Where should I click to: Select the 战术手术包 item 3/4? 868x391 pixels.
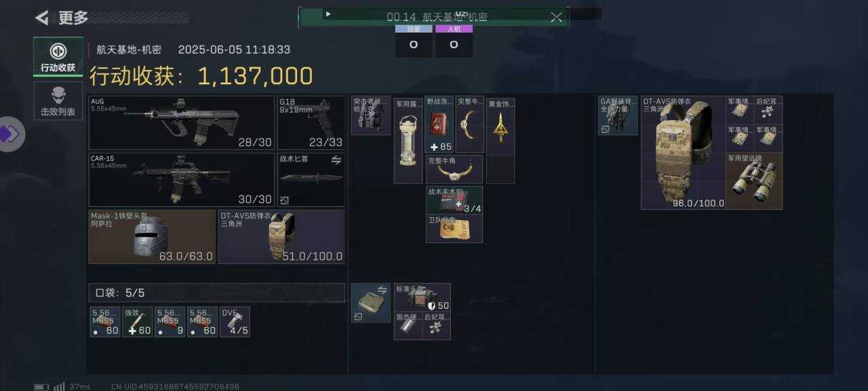454,200
